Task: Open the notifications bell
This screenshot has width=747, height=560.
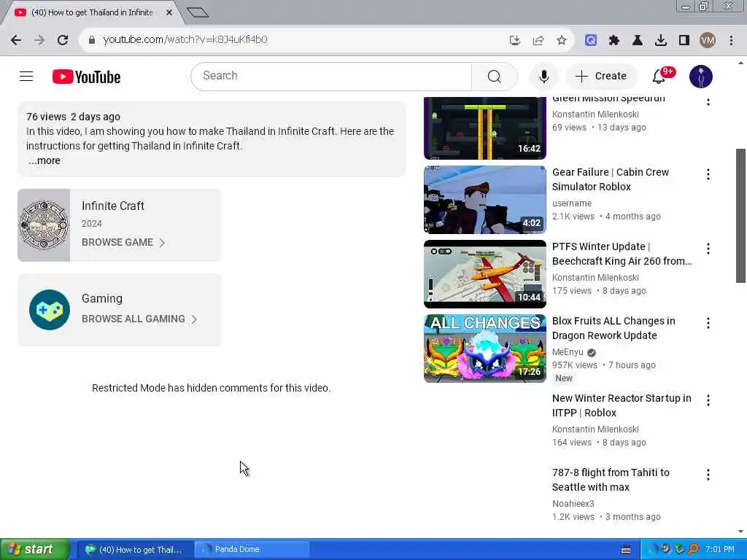Action: [x=659, y=76]
